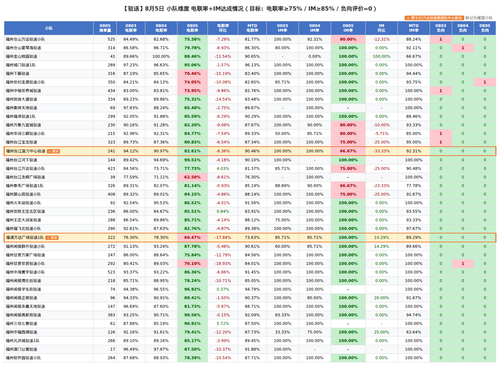The width and height of the screenshot is (500, 373).
Task: Click the green 96.92% cell
Action: (x=192, y=289)
